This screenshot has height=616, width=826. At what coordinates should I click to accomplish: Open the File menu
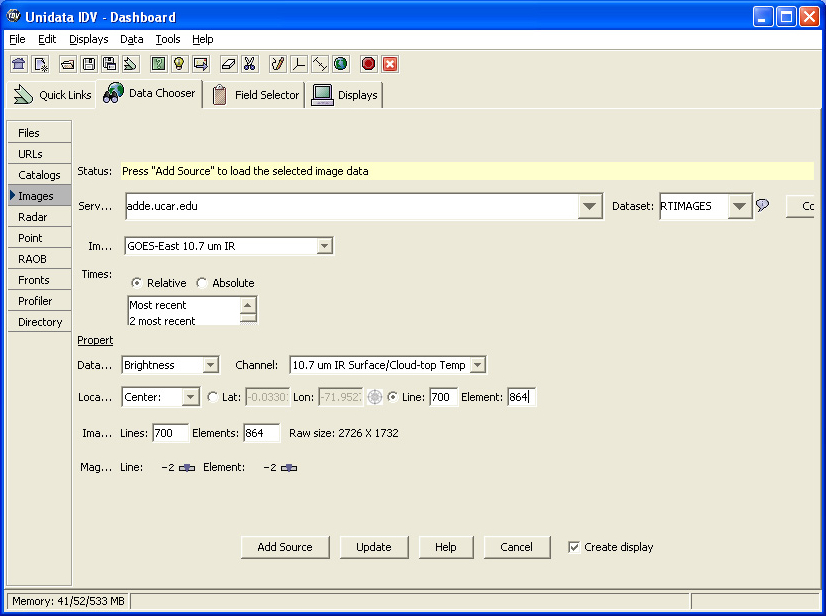click(x=17, y=39)
